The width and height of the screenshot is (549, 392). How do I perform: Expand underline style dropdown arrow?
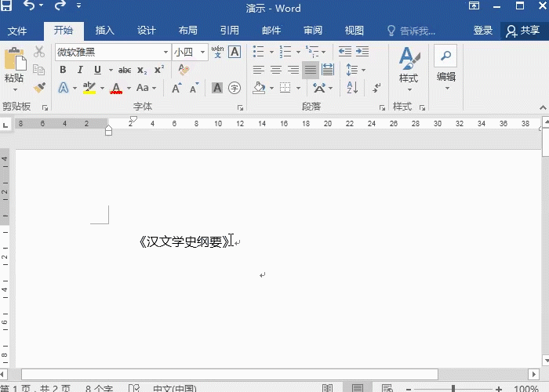[x=111, y=70]
